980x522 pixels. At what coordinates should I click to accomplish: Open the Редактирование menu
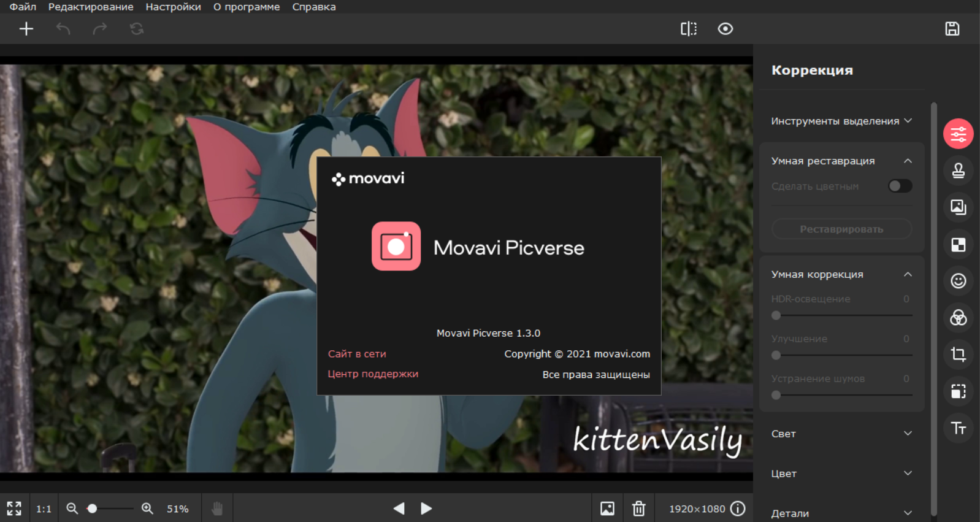coord(91,7)
